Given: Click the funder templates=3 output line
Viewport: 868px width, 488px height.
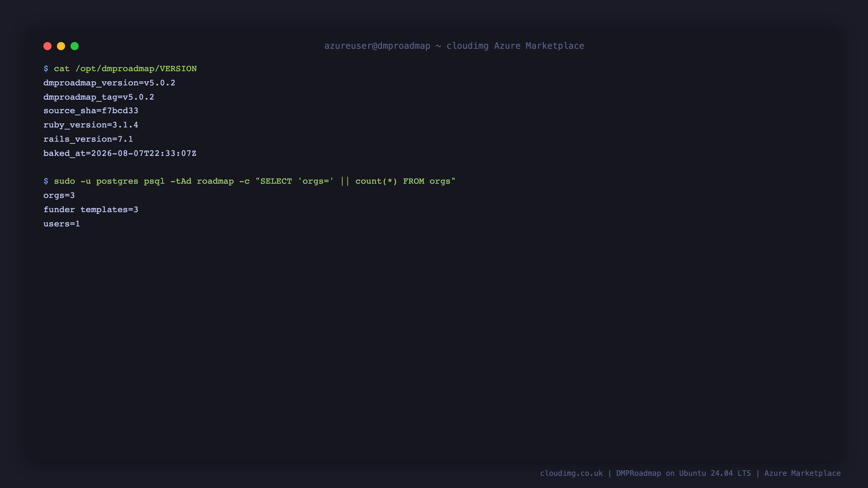Looking at the screenshot, I should pos(91,210).
